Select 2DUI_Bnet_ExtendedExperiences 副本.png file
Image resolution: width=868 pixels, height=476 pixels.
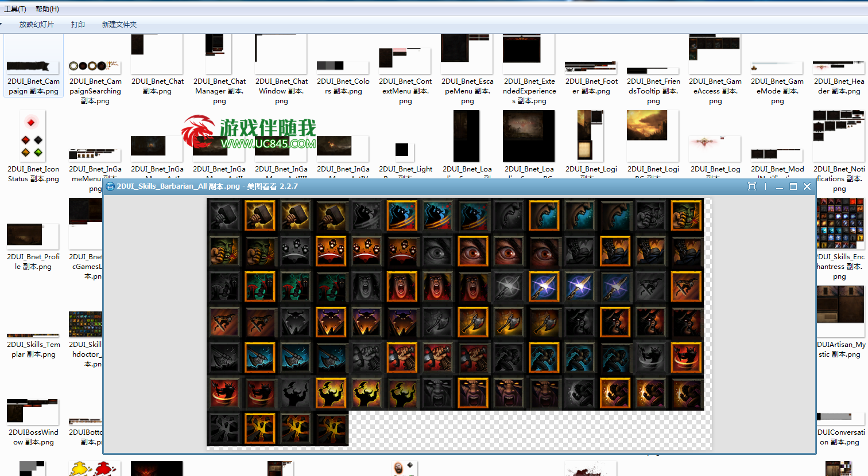(529, 69)
